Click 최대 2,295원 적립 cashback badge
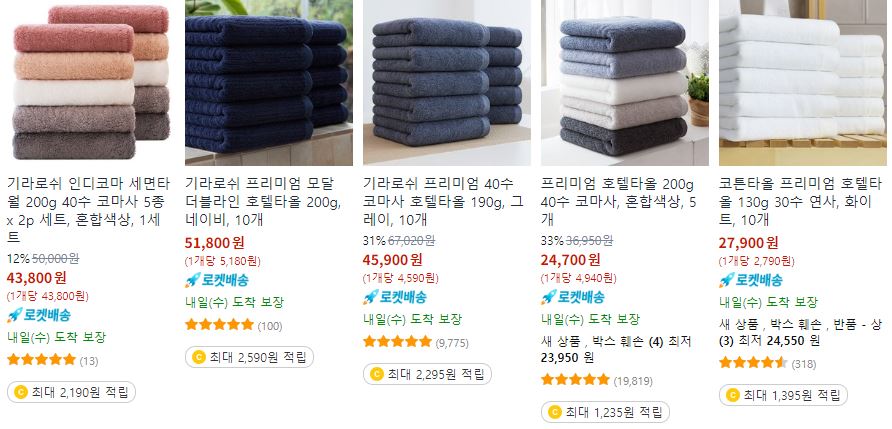The width and height of the screenshot is (892, 429). (427, 374)
